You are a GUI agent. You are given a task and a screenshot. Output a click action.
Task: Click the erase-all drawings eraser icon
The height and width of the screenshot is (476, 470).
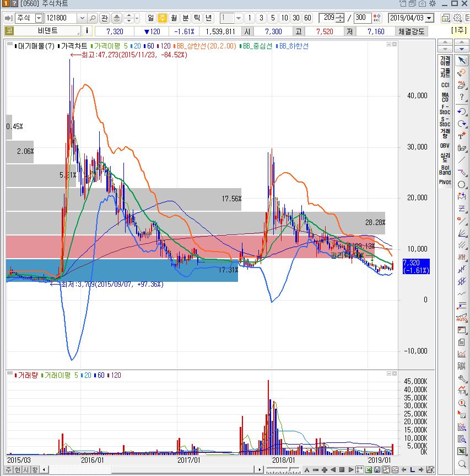coord(462,85)
